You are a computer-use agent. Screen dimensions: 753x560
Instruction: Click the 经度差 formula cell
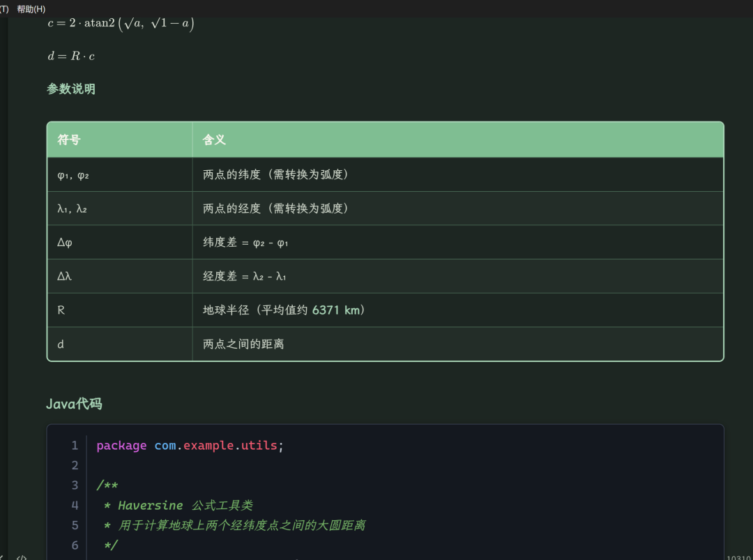(457, 276)
